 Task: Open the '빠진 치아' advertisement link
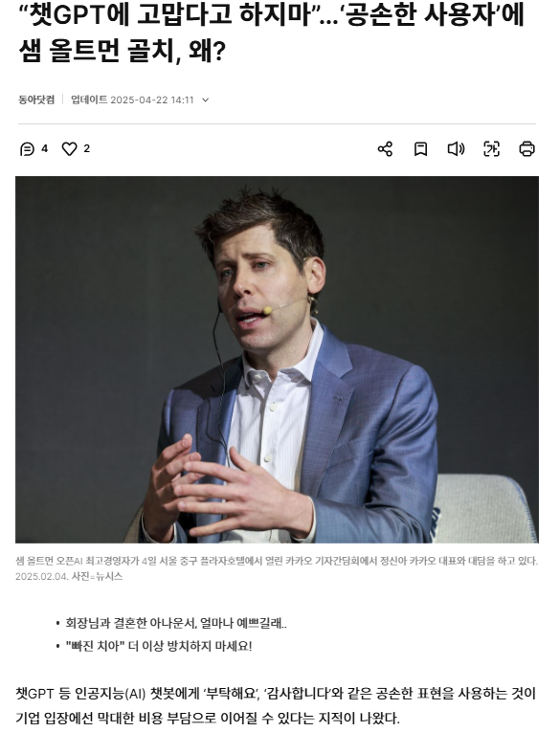(x=159, y=647)
